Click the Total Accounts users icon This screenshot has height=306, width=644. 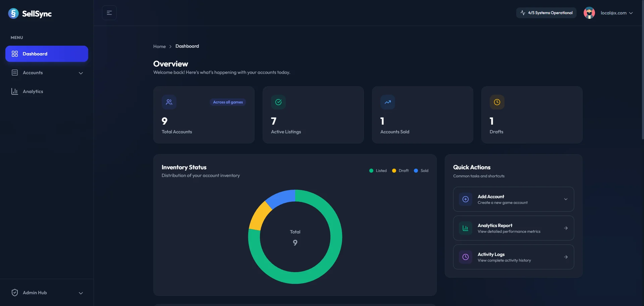point(169,102)
